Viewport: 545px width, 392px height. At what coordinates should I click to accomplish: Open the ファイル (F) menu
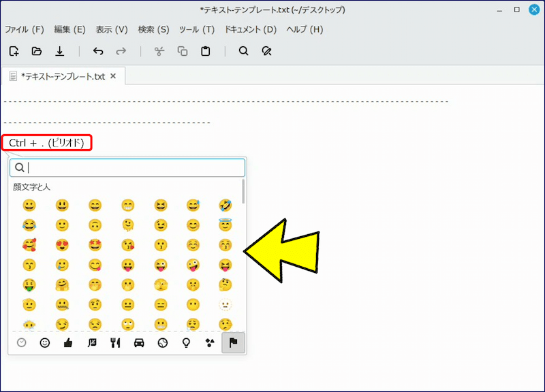(25, 29)
